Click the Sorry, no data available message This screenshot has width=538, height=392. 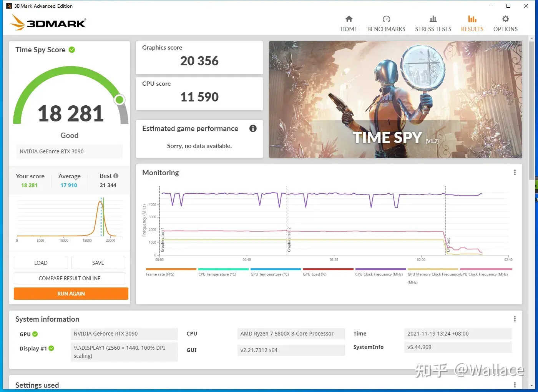[199, 146]
